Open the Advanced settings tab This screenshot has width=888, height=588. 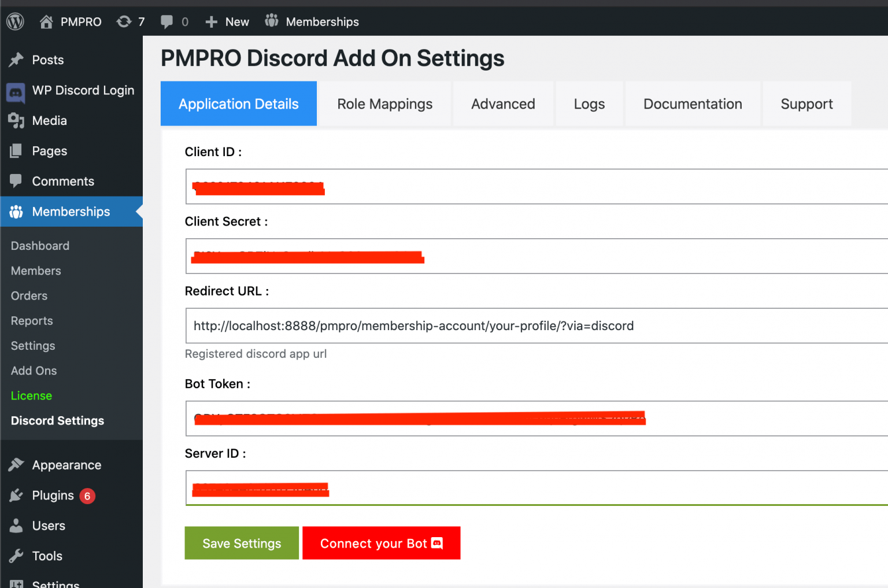click(x=503, y=103)
